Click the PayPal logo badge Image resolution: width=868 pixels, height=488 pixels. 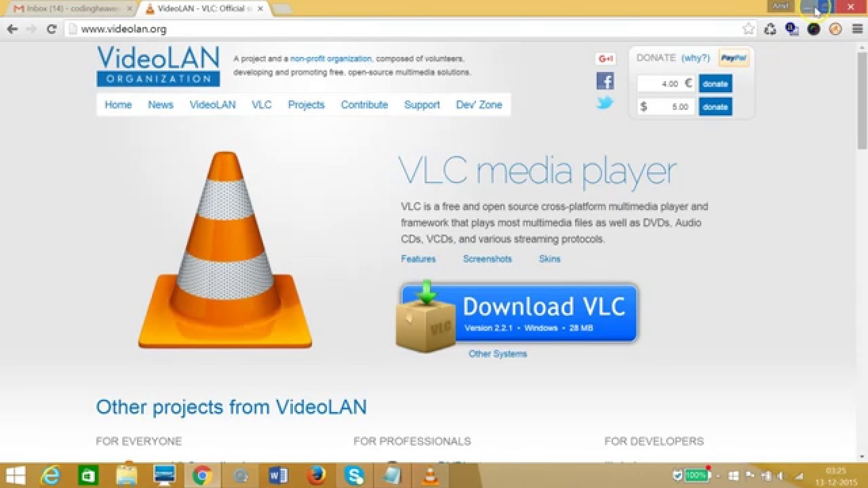pos(734,58)
